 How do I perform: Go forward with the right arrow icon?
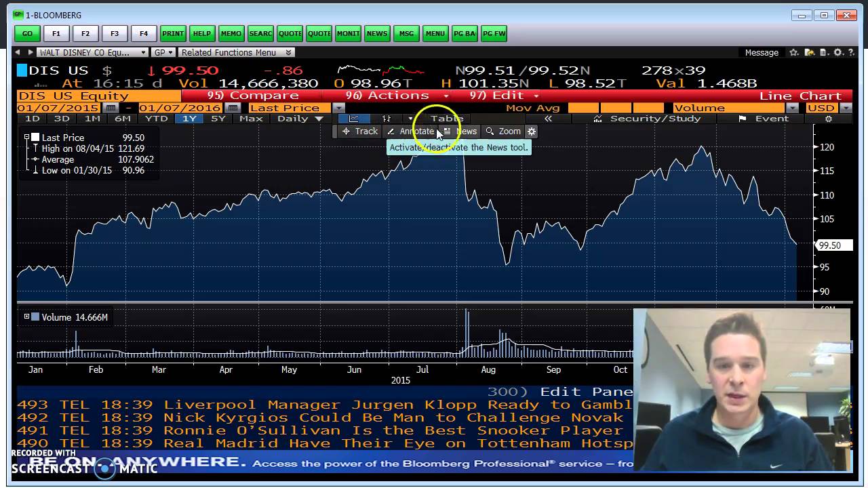tap(31, 52)
